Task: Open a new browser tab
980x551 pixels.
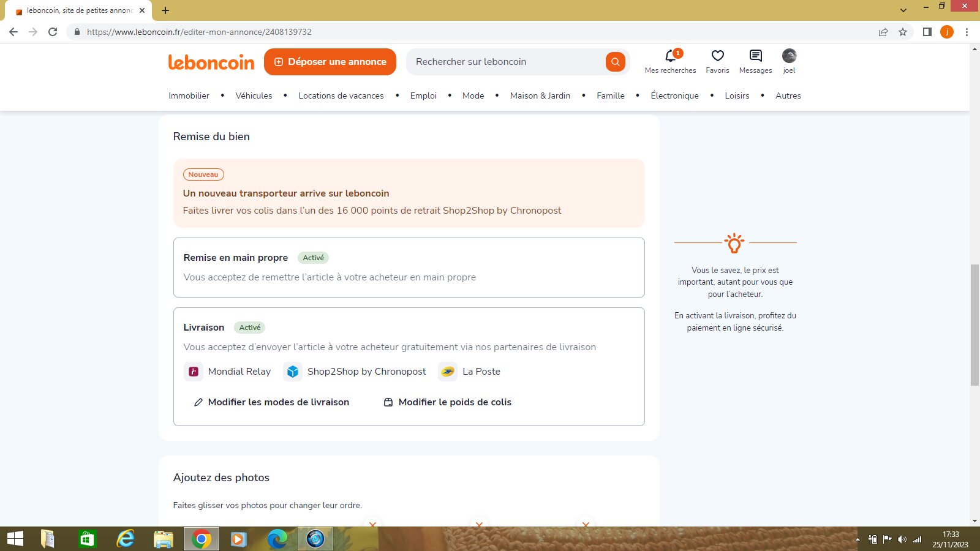Action: coord(165,10)
